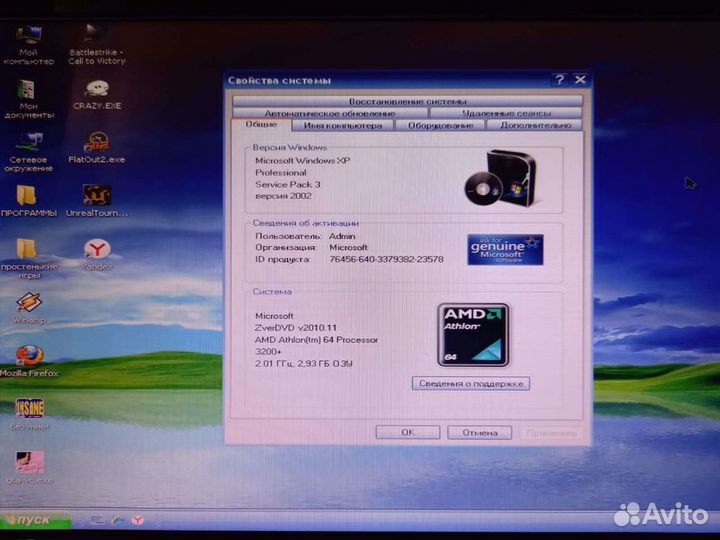Select the CRAZY.EXE desktop icon

click(97, 96)
